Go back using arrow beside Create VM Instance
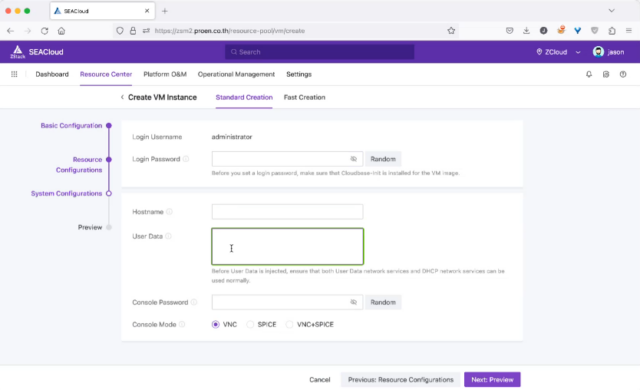 click(122, 97)
